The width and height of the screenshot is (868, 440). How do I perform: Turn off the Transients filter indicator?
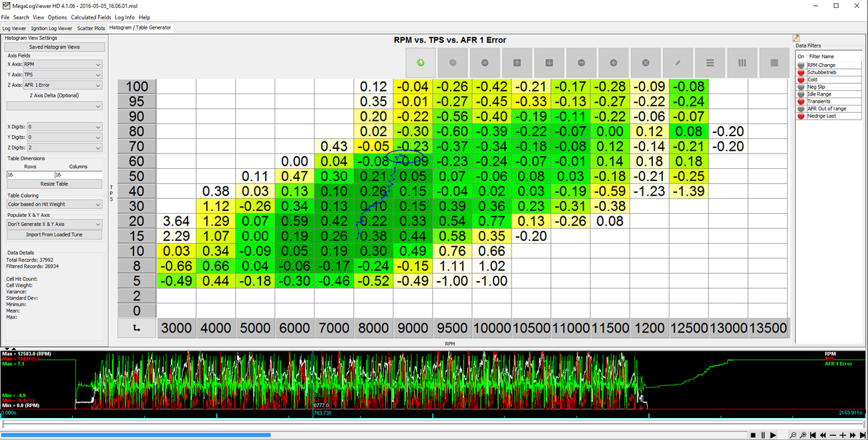point(801,101)
